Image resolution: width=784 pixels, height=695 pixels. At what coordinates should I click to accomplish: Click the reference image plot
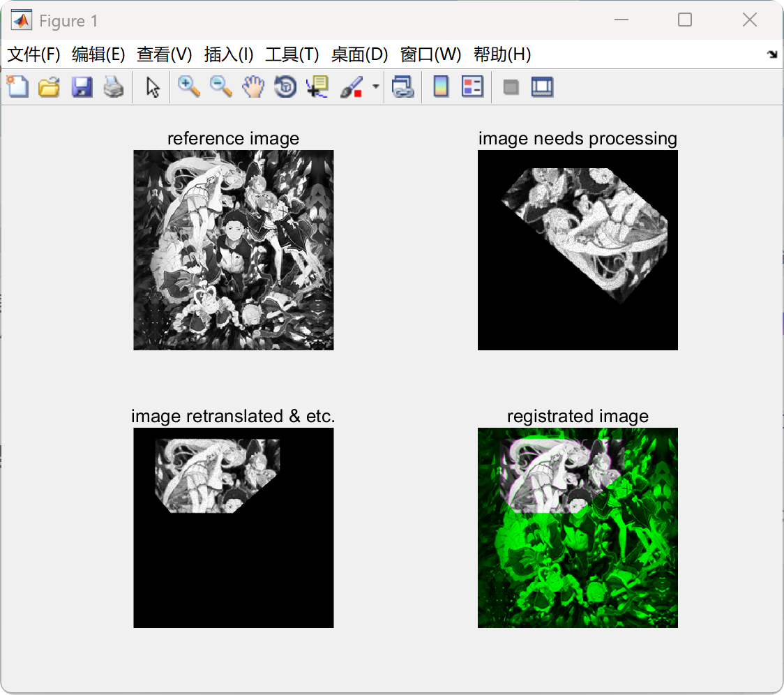(234, 251)
